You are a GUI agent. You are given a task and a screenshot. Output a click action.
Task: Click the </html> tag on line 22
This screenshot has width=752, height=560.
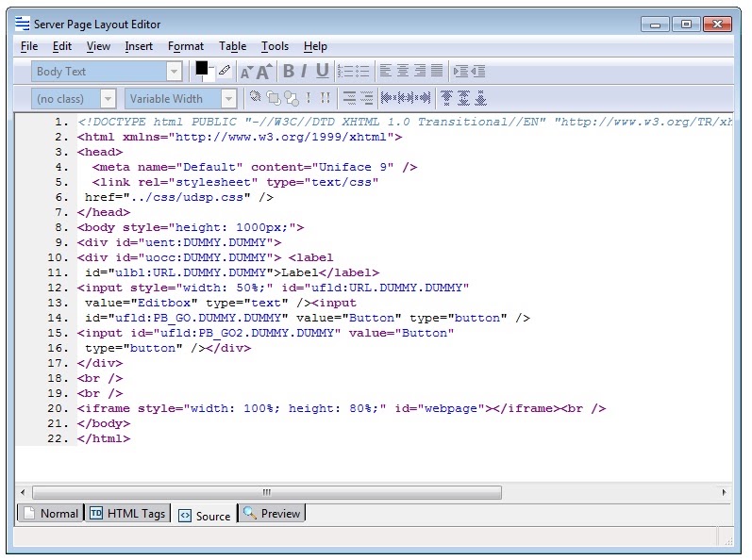(104, 438)
